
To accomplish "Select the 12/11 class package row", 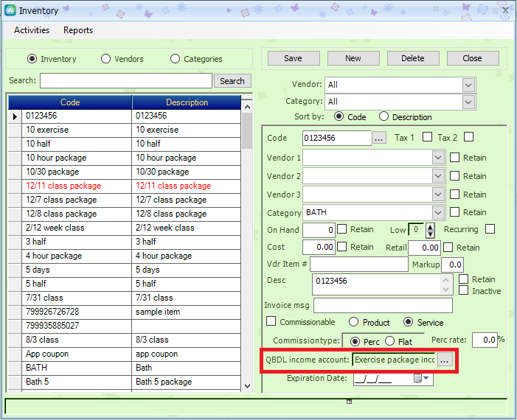I will 63,186.
